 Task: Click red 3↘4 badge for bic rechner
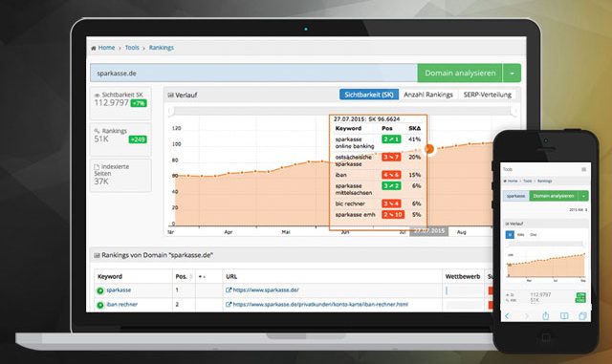click(x=391, y=203)
